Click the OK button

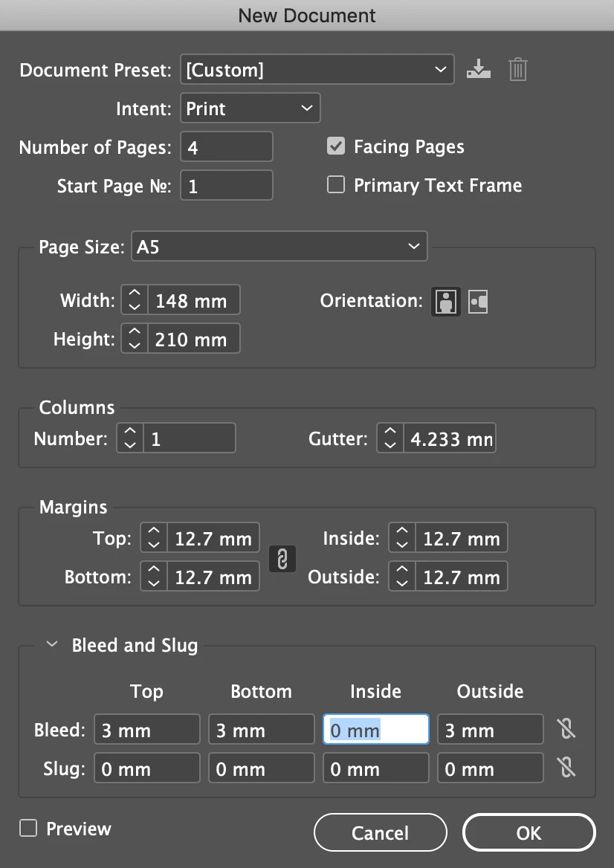[529, 832]
